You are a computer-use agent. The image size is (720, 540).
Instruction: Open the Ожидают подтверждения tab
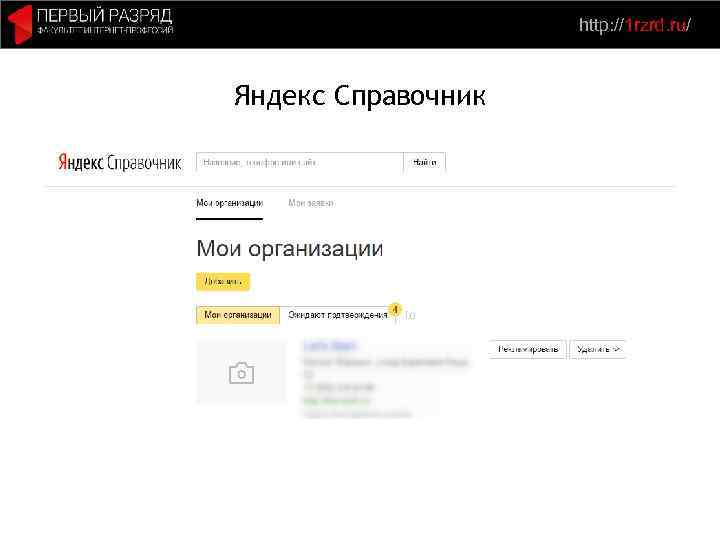(x=338, y=315)
